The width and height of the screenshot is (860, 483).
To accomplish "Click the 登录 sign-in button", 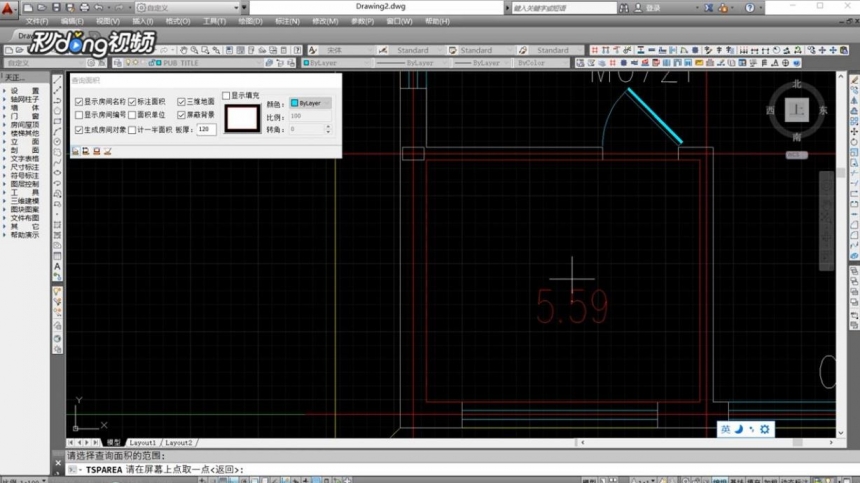I will tap(653, 8).
